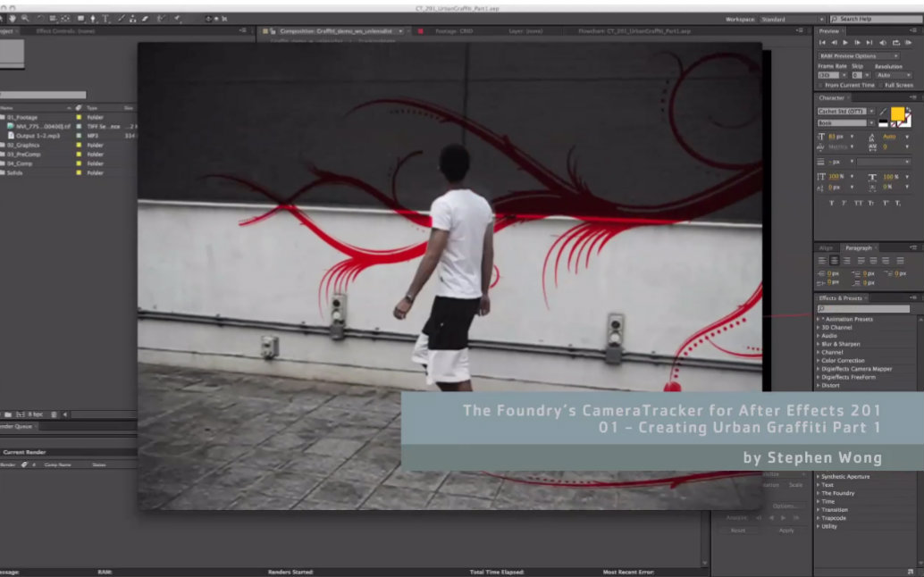This screenshot has height=577, width=924.
Task: Toggle Faux Bold in the Character panel
Action: coord(831,202)
